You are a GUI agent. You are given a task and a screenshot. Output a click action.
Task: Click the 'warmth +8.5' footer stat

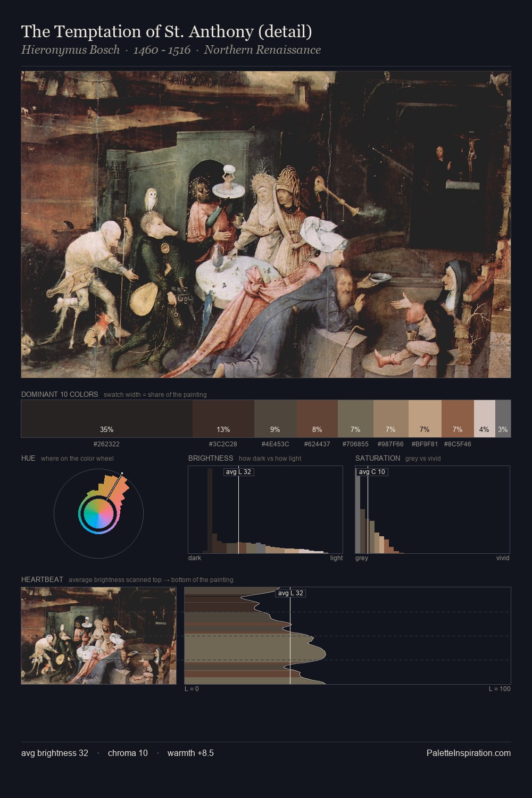click(190, 753)
